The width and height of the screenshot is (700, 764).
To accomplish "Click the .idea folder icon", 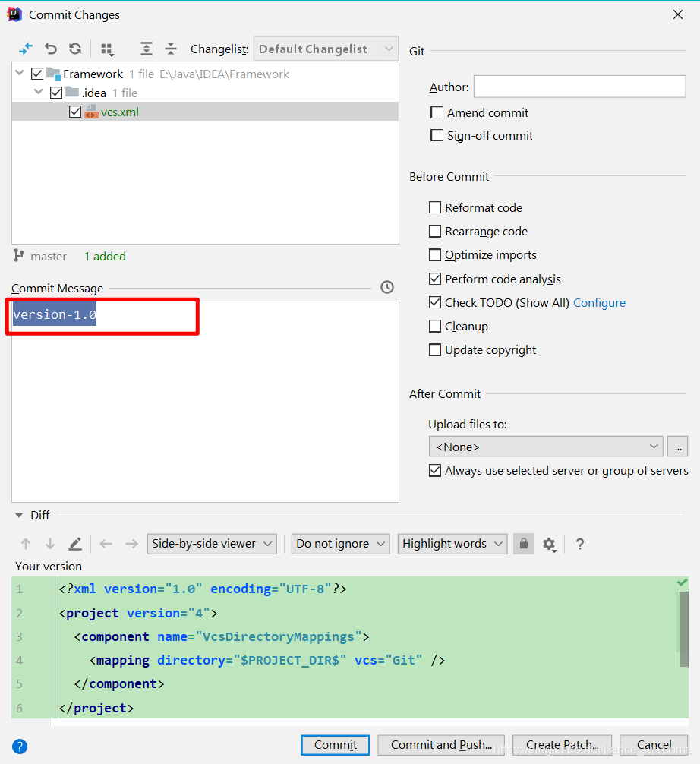I will (x=72, y=92).
